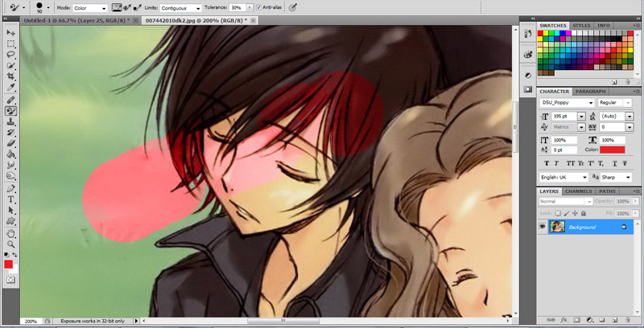This screenshot has height=328, width=644.
Task: Open the English: UK language dropdown
Action: pos(563,178)
